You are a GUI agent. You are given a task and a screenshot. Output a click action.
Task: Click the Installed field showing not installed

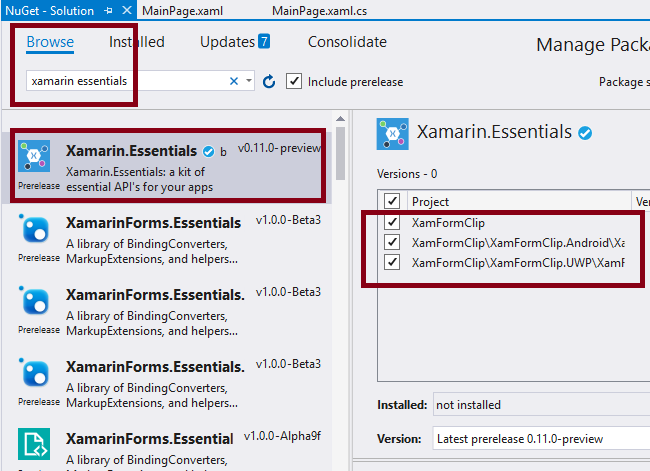541,404
